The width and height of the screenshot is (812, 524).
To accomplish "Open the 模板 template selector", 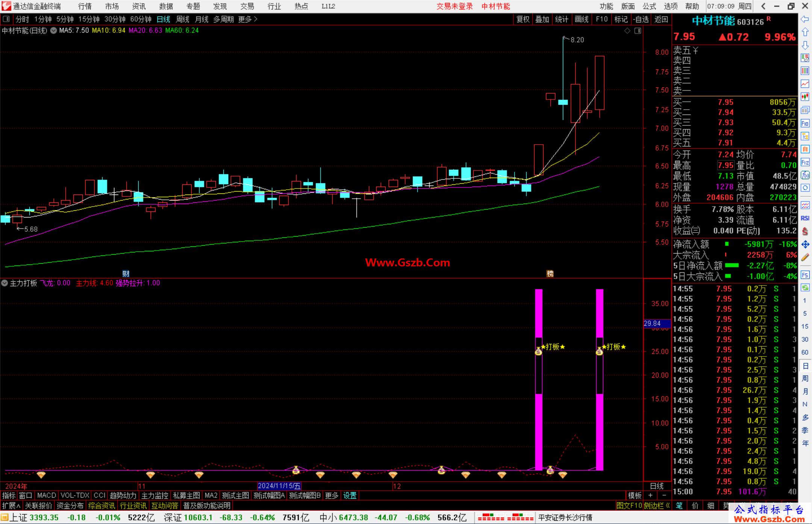I will (x=635, y=495).
